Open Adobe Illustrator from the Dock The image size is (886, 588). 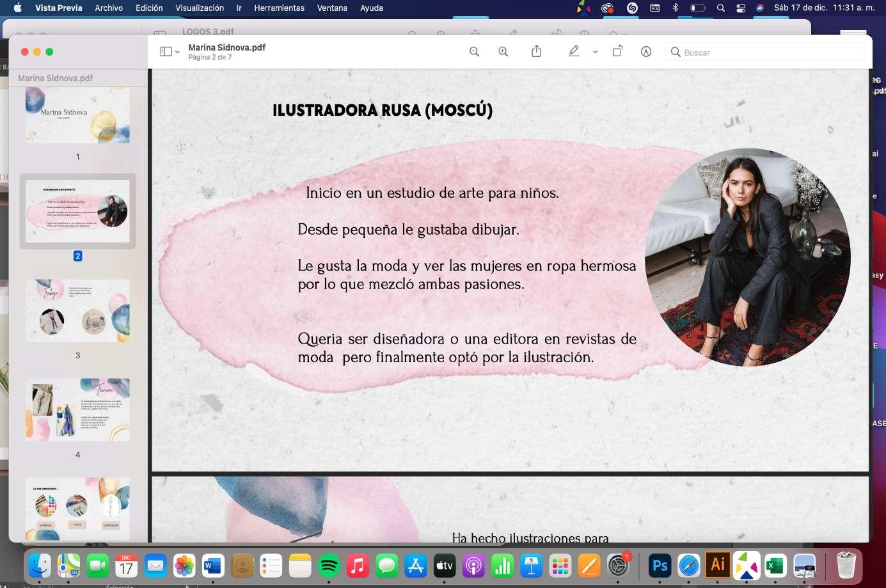[716, 566]
